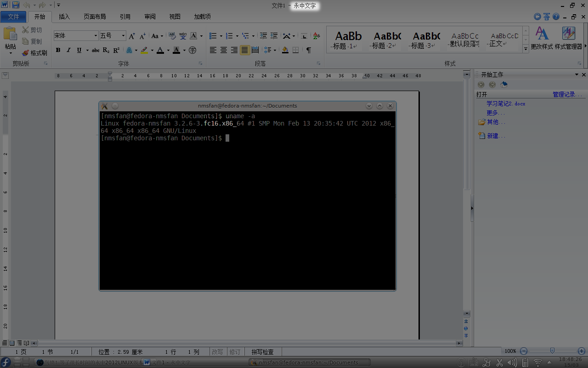Screen dimensions: 588x368
Task: Open numbered list style dropdown
Action: tap(237, 36)
